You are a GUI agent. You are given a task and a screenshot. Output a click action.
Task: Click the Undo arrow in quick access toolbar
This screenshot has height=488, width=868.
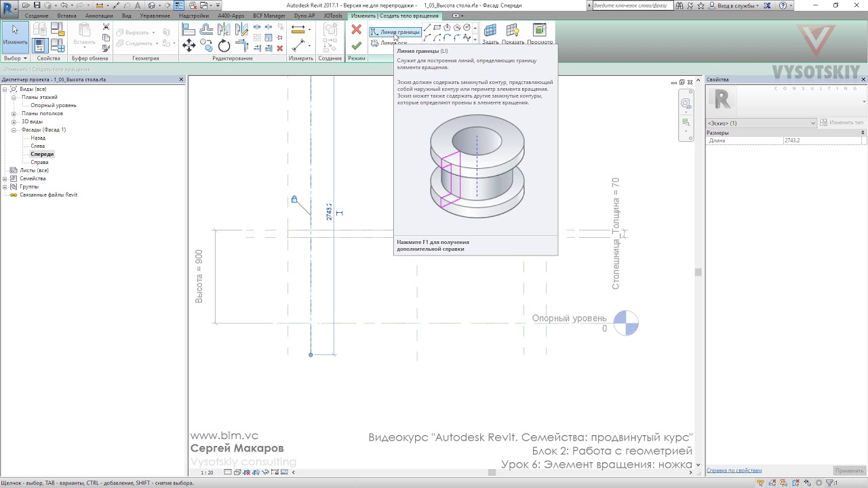coord(64,5)
